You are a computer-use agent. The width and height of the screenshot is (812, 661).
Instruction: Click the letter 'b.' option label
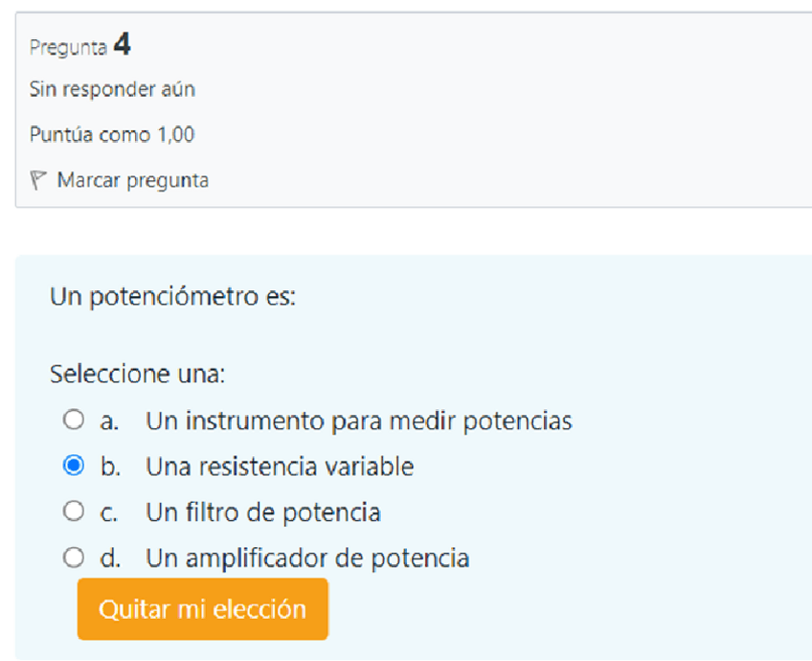point(110,467)
